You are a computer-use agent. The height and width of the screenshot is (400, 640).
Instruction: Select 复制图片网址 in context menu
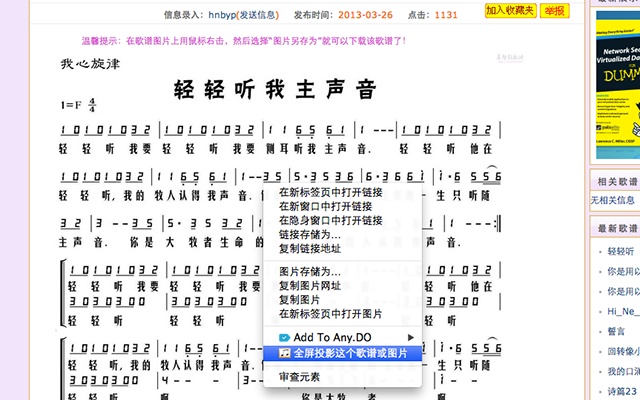309,286
